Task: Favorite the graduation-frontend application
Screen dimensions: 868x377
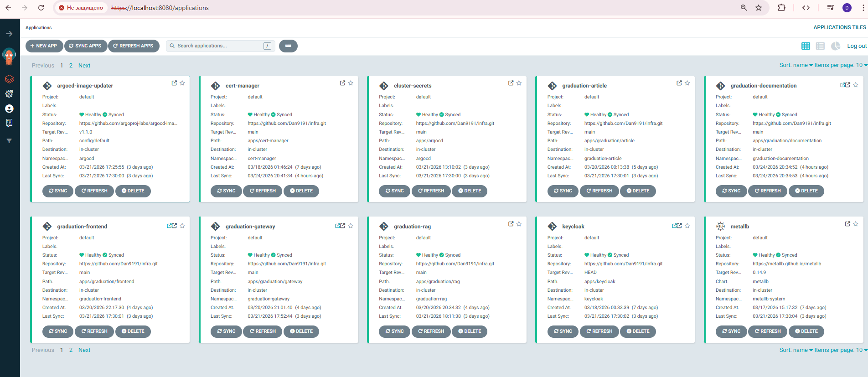Action: tap(182, 226)
